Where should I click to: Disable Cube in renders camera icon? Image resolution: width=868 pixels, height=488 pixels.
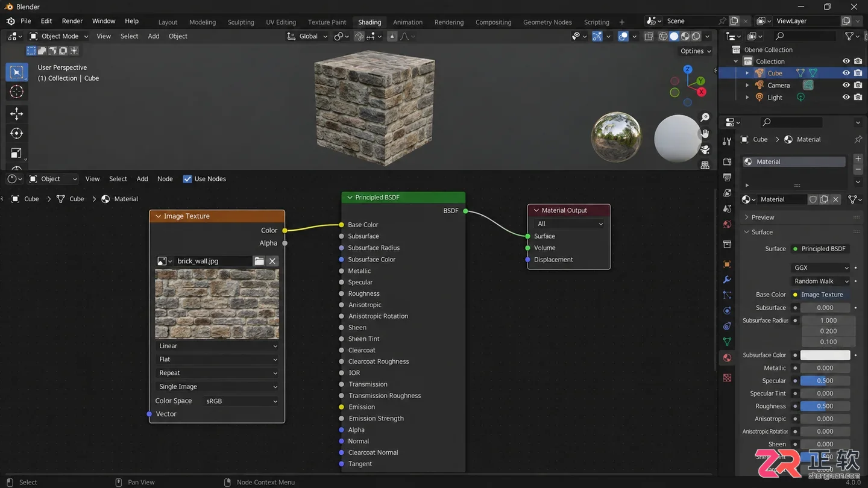tap(858, 73)
